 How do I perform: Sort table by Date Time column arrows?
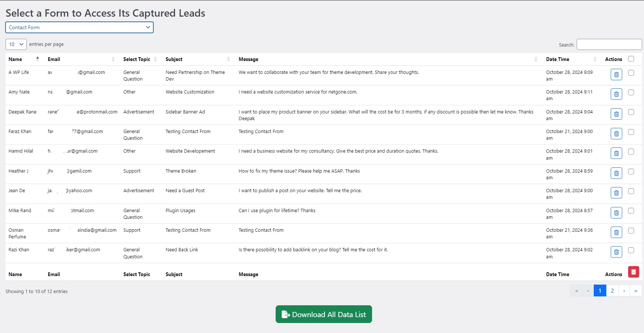click(x=595, y=59)
